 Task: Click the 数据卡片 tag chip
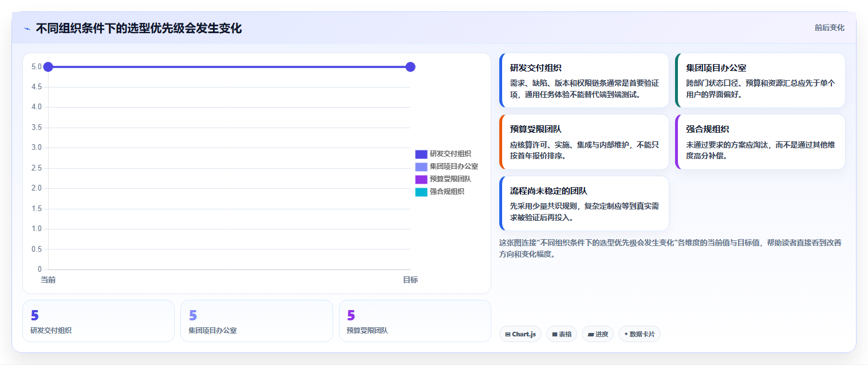click(639, 334)
